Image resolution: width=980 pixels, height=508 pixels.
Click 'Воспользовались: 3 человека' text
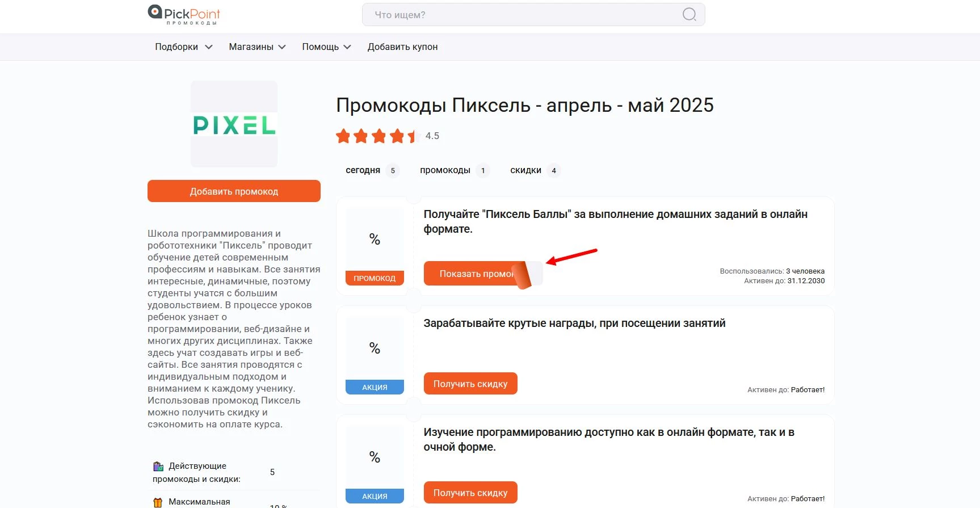click(x=772, y=271)
